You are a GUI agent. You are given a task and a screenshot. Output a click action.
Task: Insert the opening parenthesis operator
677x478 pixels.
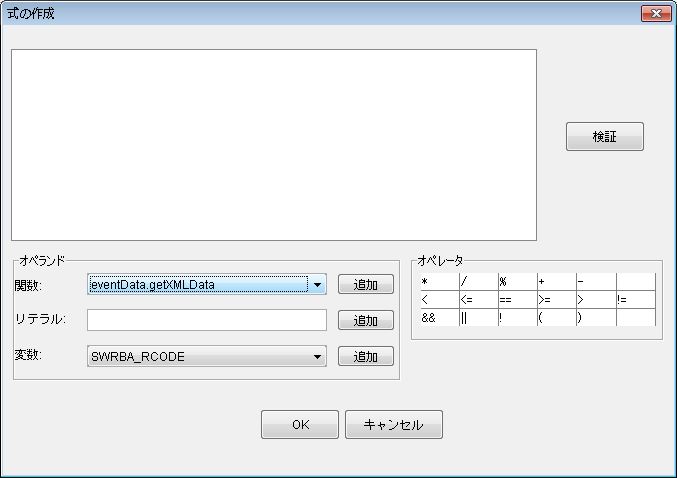pos(557,318)
